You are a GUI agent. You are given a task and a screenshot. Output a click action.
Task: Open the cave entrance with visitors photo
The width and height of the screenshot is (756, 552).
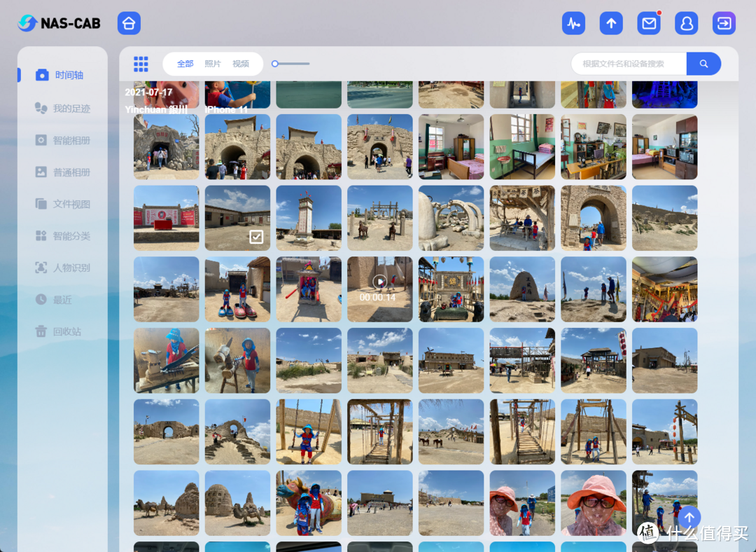coord(167,146)
